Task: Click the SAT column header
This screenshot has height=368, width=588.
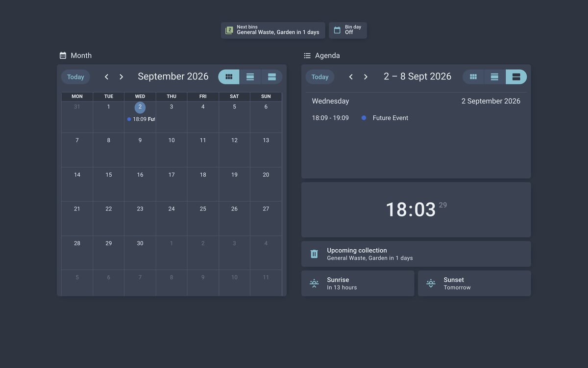Action: [x=234, y=97]
